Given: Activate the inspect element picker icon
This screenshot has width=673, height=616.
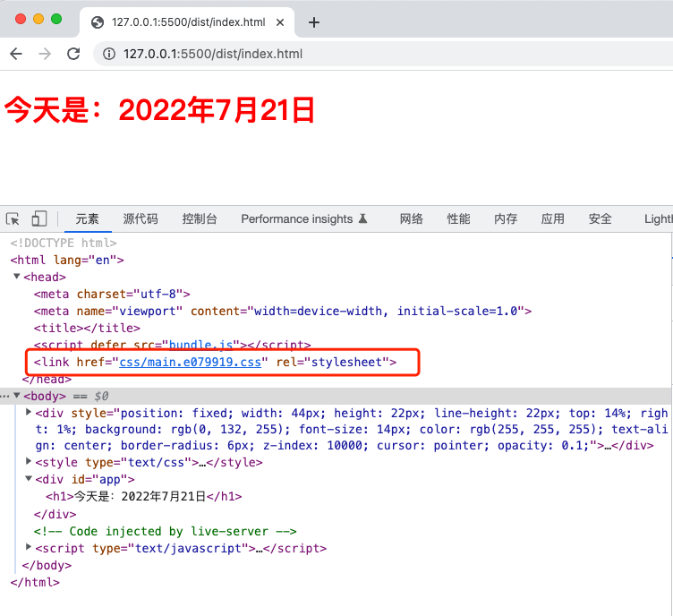Looking at the screenshot, I should pyautogui.click(x=13, y=219).
